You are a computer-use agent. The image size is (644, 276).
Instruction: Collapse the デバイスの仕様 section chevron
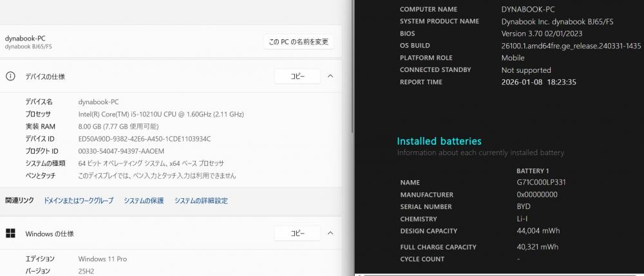coord(330,77)
